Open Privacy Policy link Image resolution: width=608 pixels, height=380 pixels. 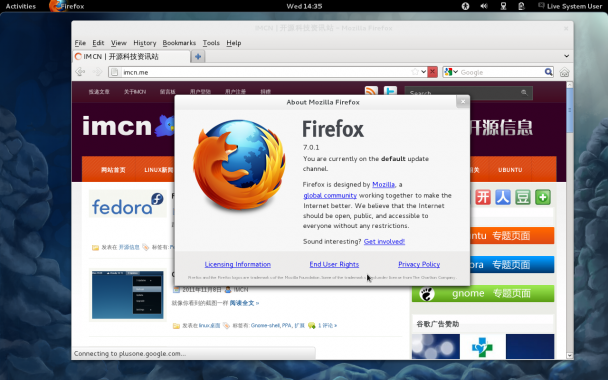point(419,264)
